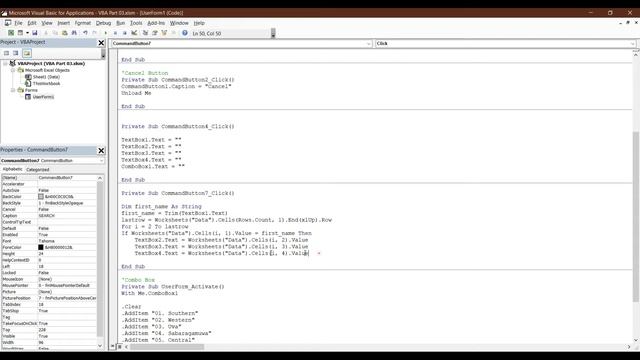Open the Insert menu
The width and height of the screenshot is (640, 360).
[63, 23]
